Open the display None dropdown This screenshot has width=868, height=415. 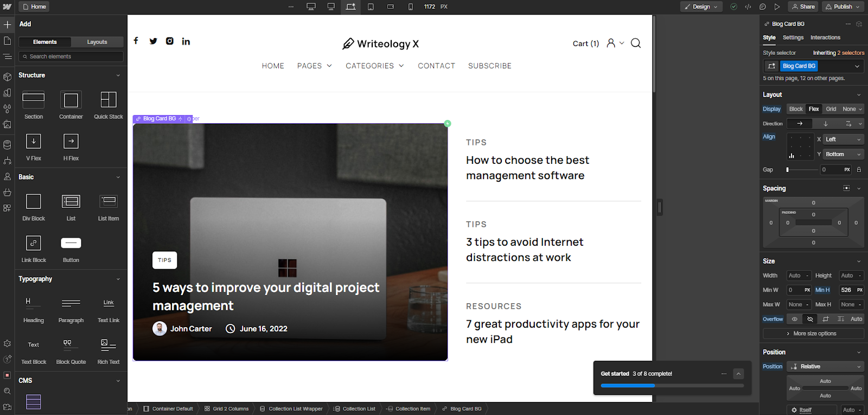click(852, 109)
